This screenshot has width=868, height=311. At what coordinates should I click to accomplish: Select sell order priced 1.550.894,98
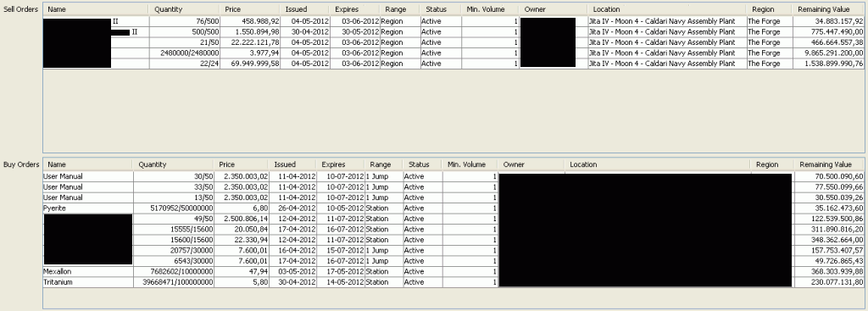tap(453, 31)
